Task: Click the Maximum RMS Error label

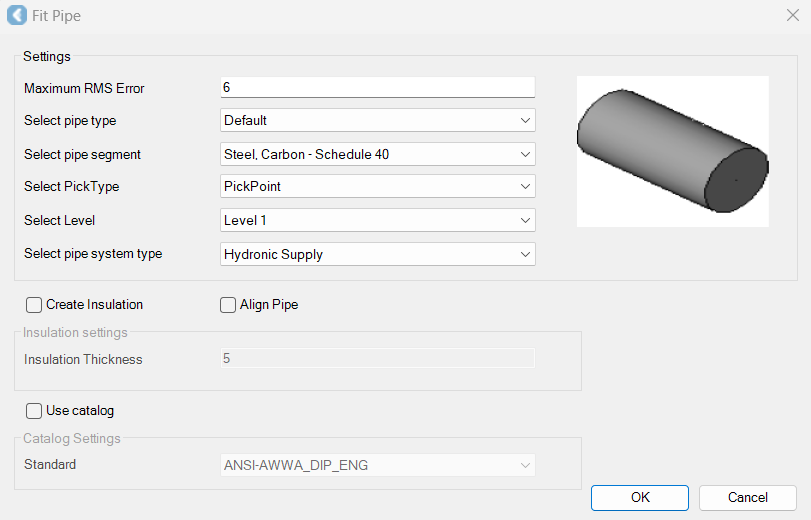Action: [x=84, y=89]
